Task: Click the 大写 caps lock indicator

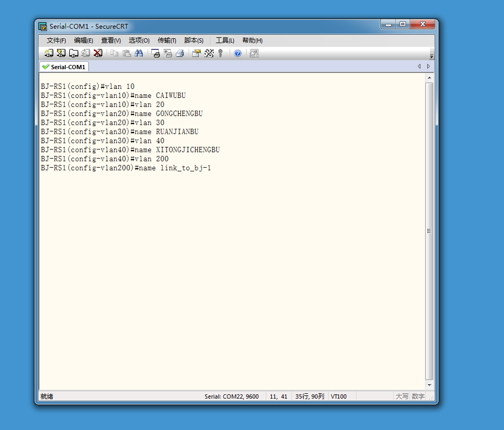Action: [402, 396]
